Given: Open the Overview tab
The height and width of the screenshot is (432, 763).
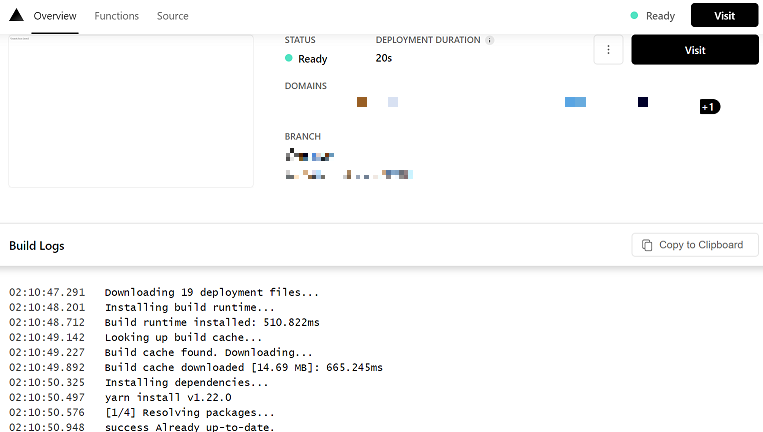Looking at the screenshot, I should (x=55, y=16).
